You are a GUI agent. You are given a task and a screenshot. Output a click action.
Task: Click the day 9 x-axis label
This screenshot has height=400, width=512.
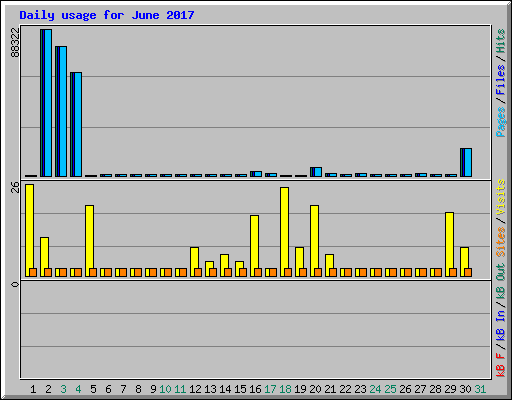point(153,389)
